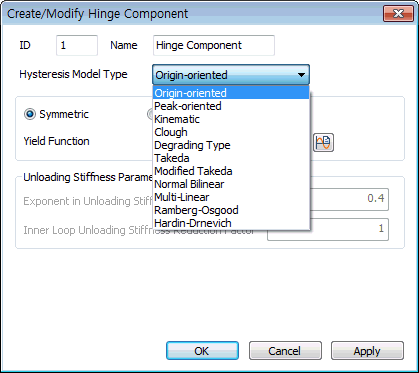
Task: Choose Origin-oriented from the list
Action: tap(231, 93)
